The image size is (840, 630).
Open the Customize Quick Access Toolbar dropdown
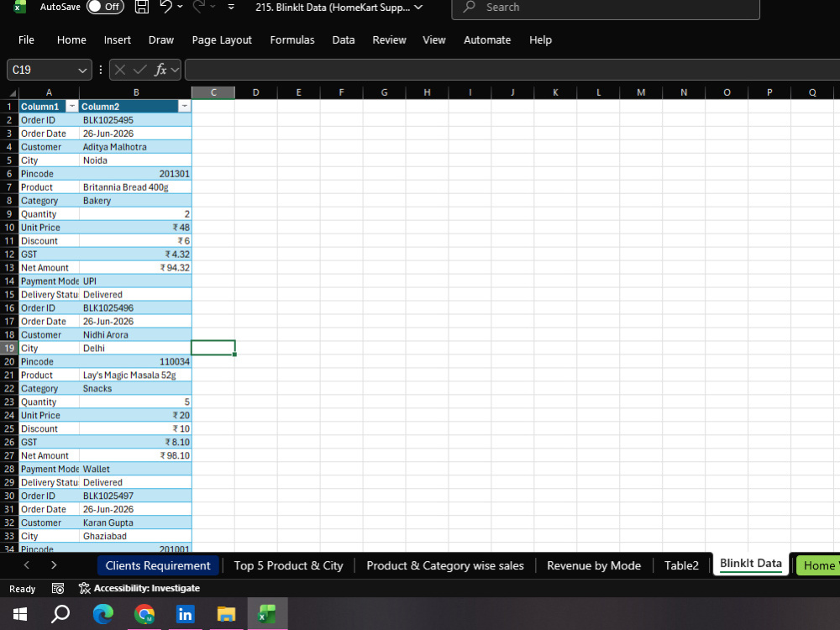tap(231, 7)
